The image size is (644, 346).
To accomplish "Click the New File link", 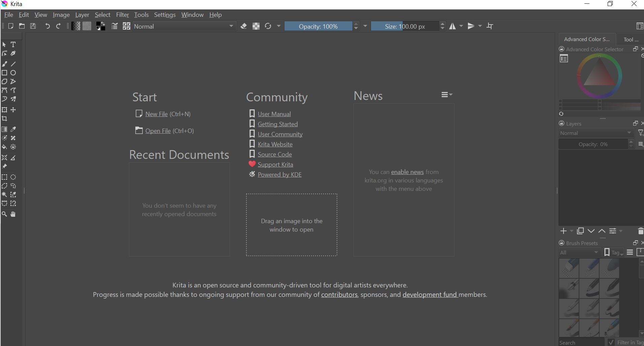I will pos(156,114).
